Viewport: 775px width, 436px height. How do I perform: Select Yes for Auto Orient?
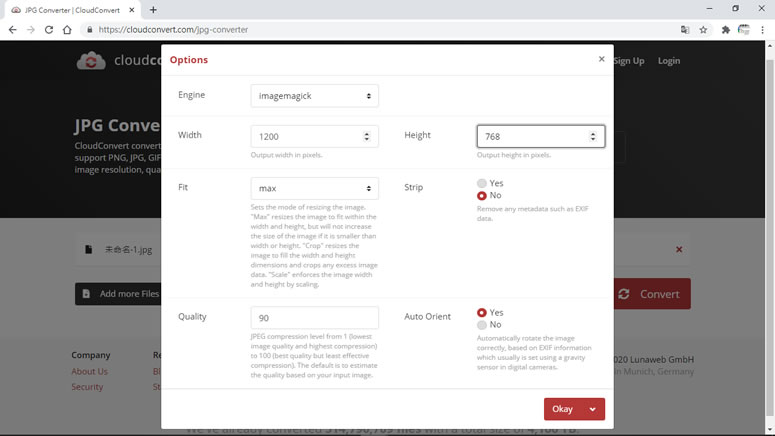pyautogui.click(x=481, y=312)
